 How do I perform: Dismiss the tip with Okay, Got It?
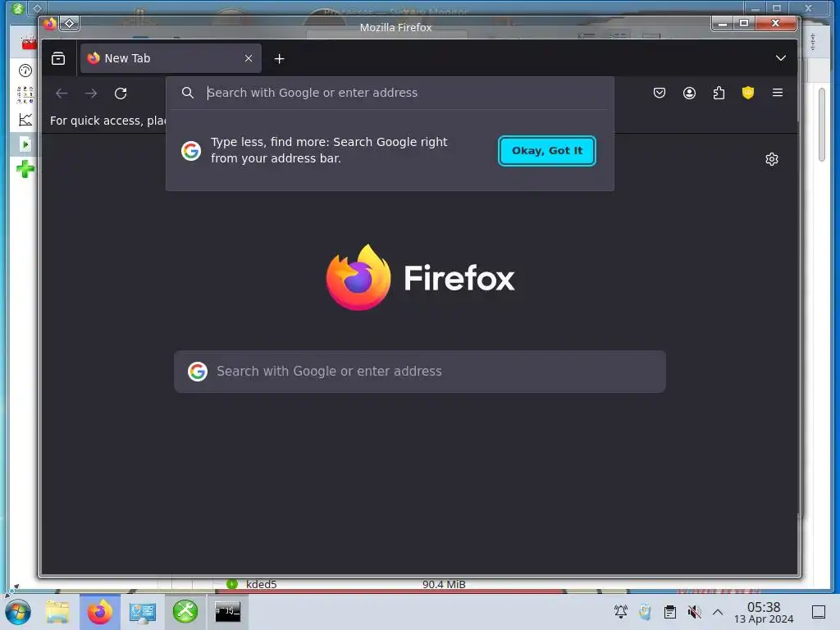tap(547, 151)
